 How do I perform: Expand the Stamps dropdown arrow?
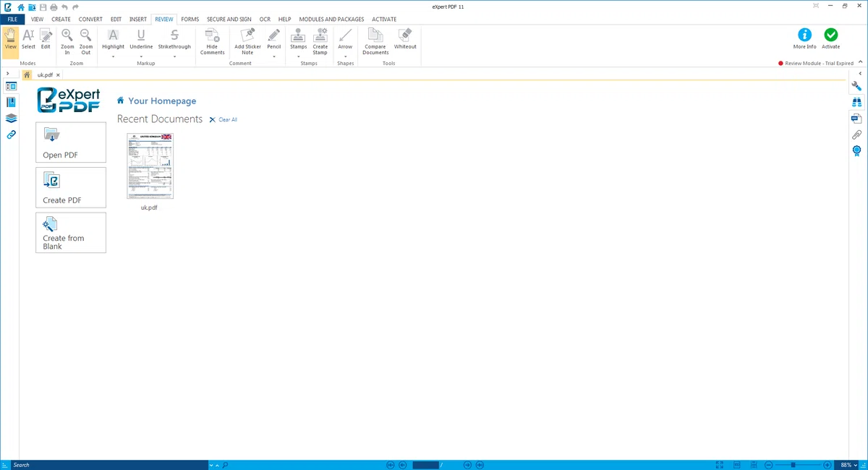point(298,56)
